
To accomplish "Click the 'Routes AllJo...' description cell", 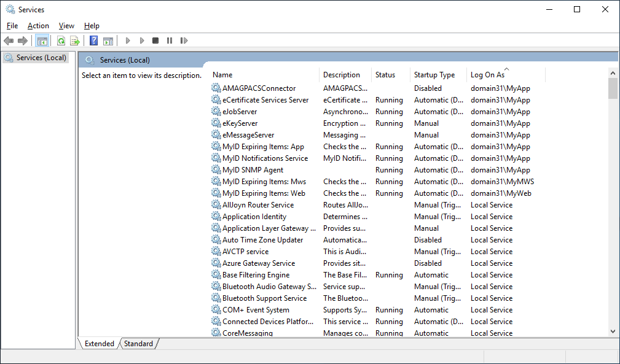I will pos(345,205).
